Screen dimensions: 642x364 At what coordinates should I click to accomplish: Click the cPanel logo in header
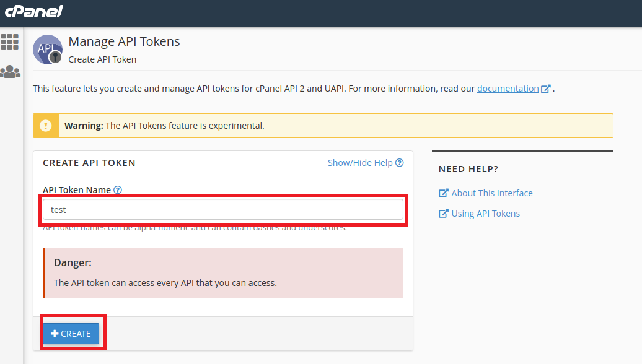(x=34, y=11)
